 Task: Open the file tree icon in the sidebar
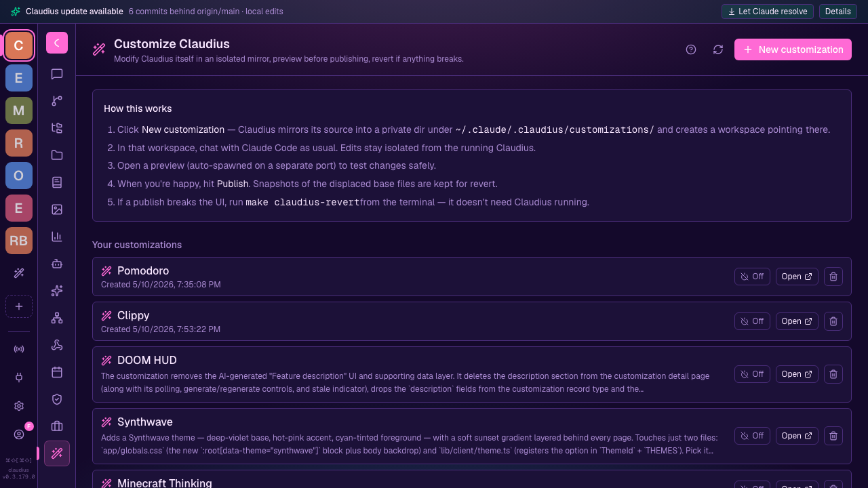coord(57,128)
